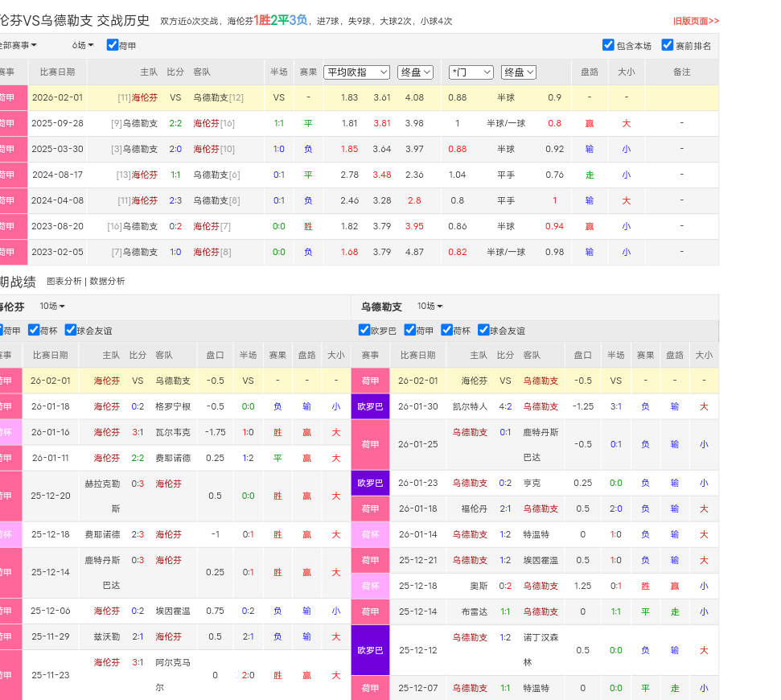Toggle 欧罗巴 checkbox in 乌德勒支 panel
The image size is (781, 700).
coord(364,330)
